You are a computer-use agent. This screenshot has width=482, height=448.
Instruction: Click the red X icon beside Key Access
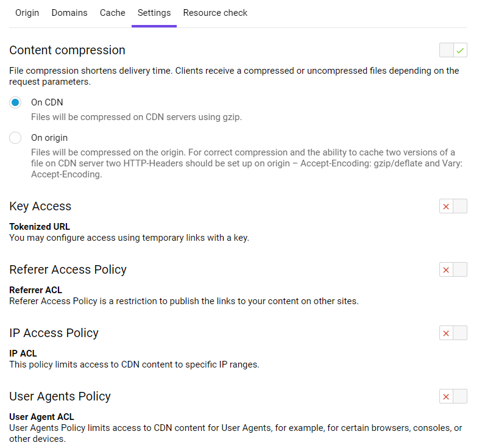[x=446, y=206]
